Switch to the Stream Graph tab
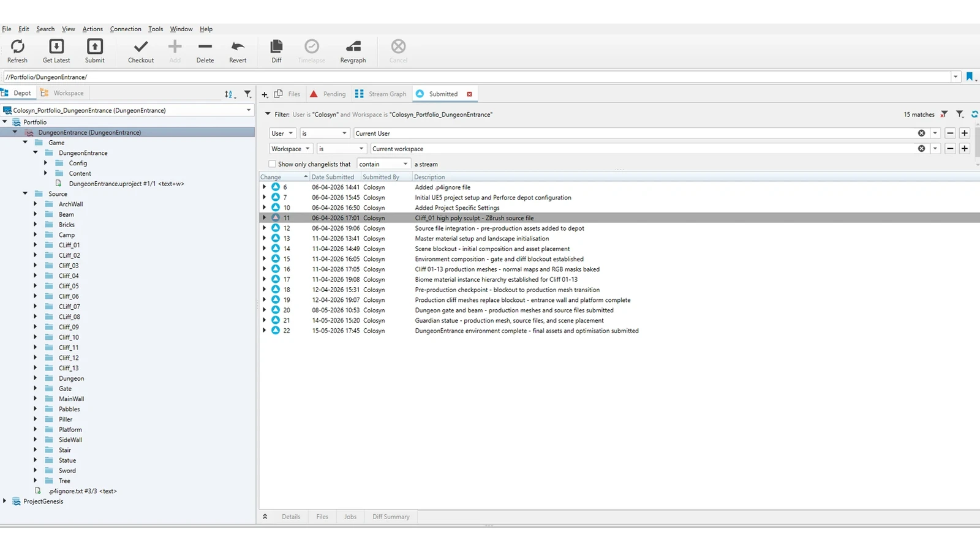Screen dimensions: 980x551 [x=380, y=94]
